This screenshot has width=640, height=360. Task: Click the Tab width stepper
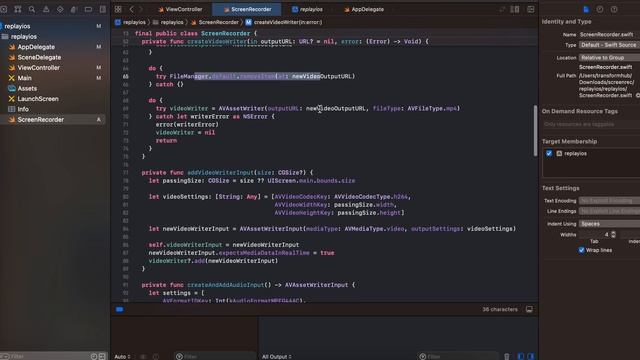coord(613,235)
